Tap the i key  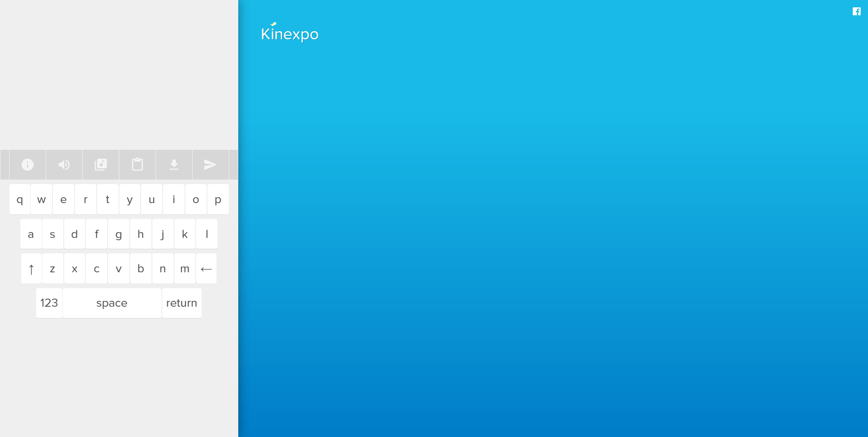pos(174,199)
